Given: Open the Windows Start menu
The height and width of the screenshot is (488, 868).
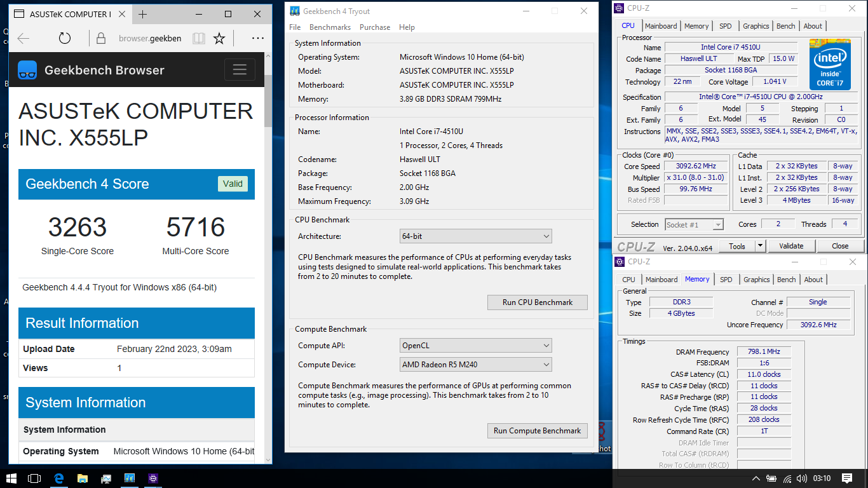Looking at the screenshot, I should coord(11,478).
